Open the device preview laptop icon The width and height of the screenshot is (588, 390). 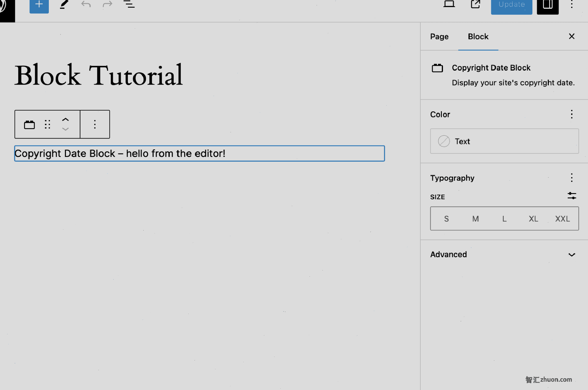tap(449, 4)
